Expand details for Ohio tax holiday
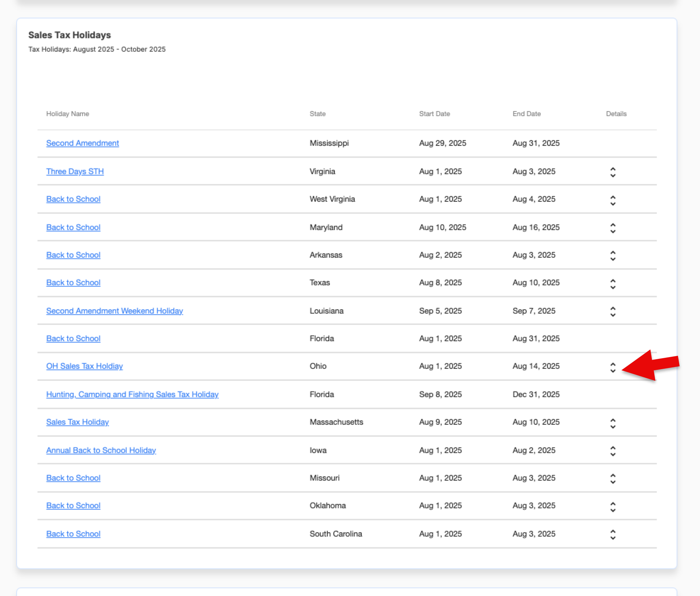 (x=613, y=367)
